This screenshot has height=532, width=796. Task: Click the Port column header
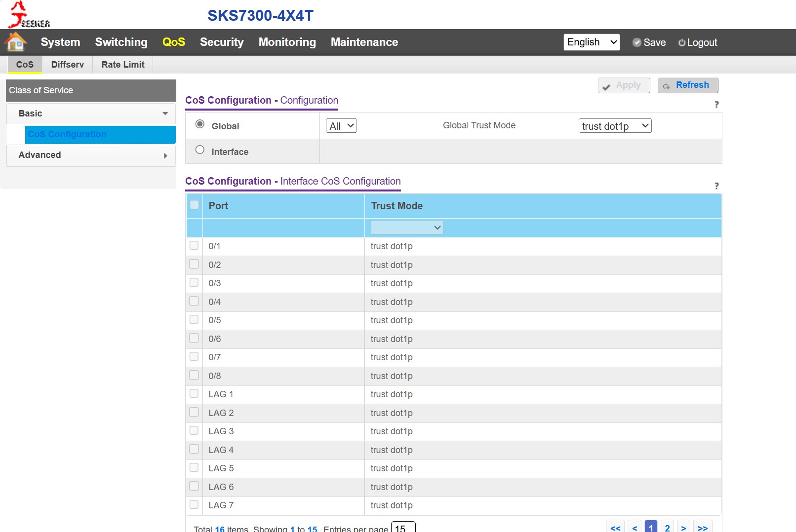tap(283, 206)
